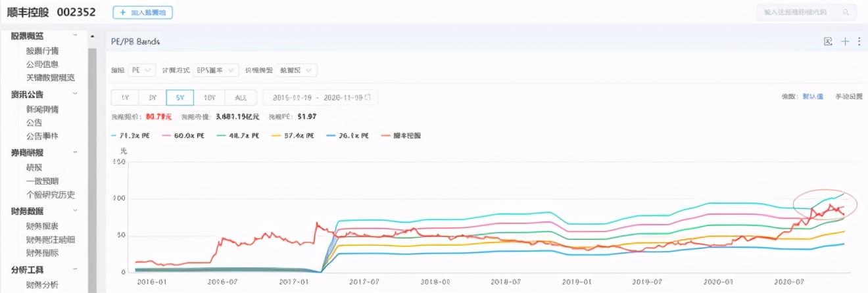Toggle the 60.0x PE legend series
Viewport: 868px width, 293px height.
click(185, 135)
